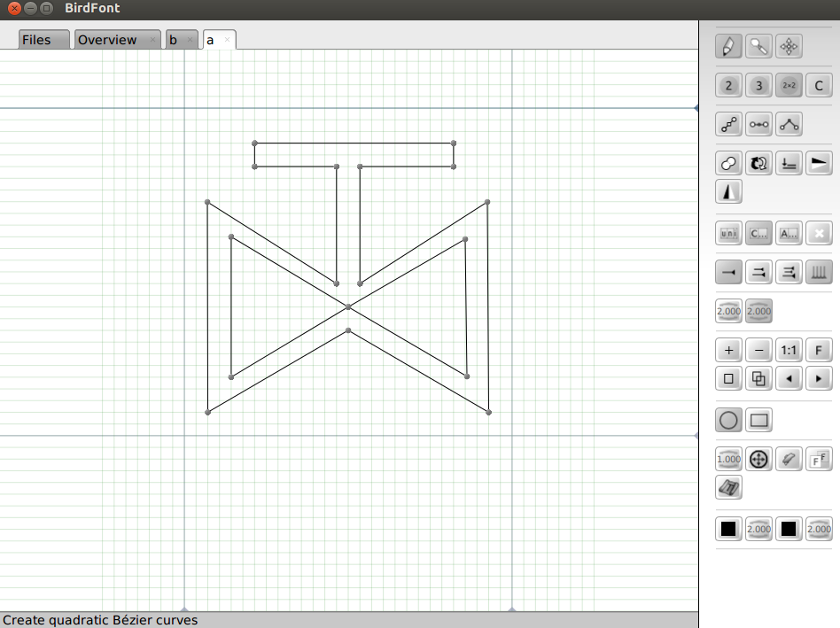Screen dimensions: 840x628
Task: Click the flip path horizontally icon
Action: point(728,191)
